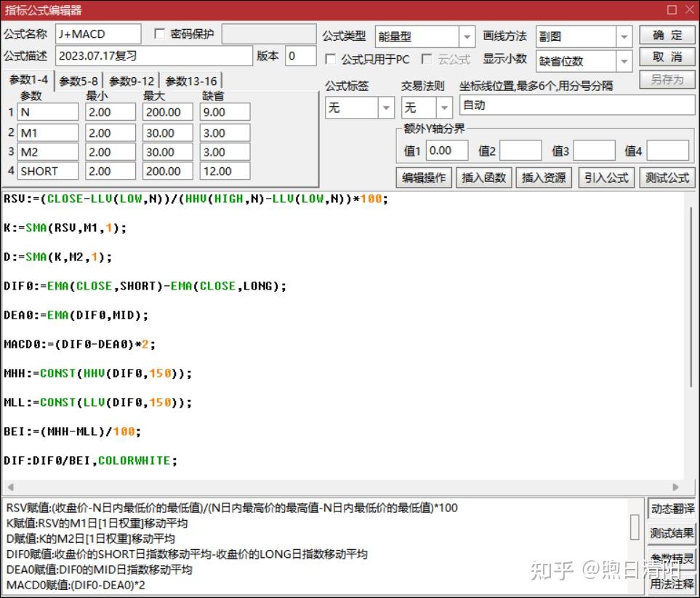The width and height of the screenshot is (700, 598).
Task: Enable the 密码保护 checkbox
Action: coord(158,33)
